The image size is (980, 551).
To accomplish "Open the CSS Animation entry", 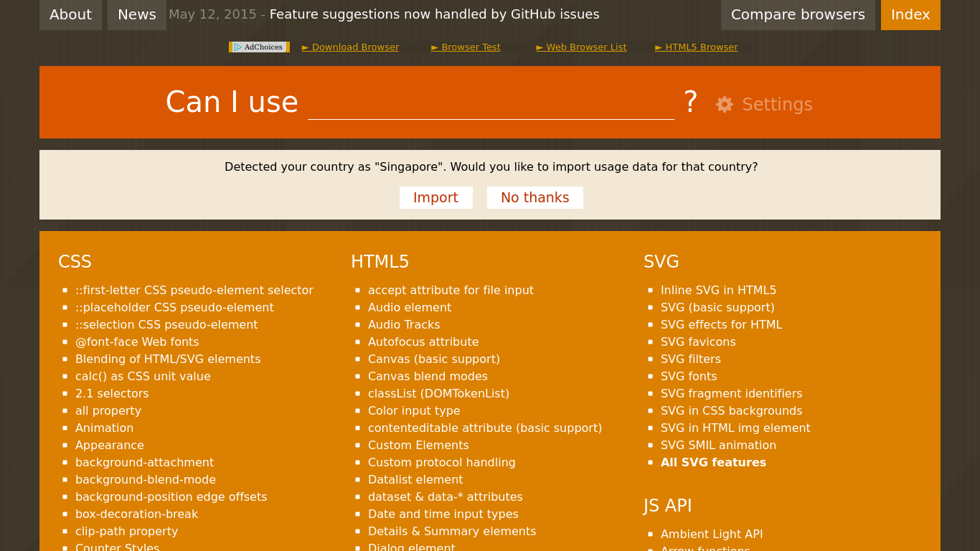I will (104, 428).
